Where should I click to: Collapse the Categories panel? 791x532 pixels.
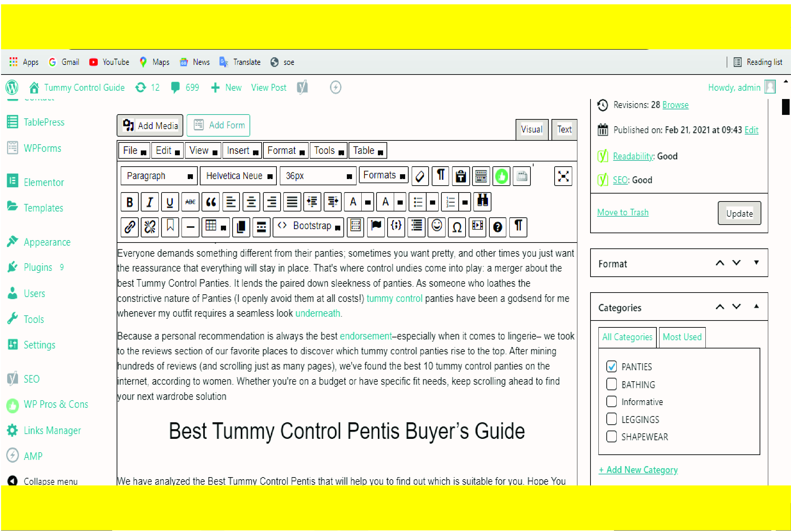pos(756,306)
